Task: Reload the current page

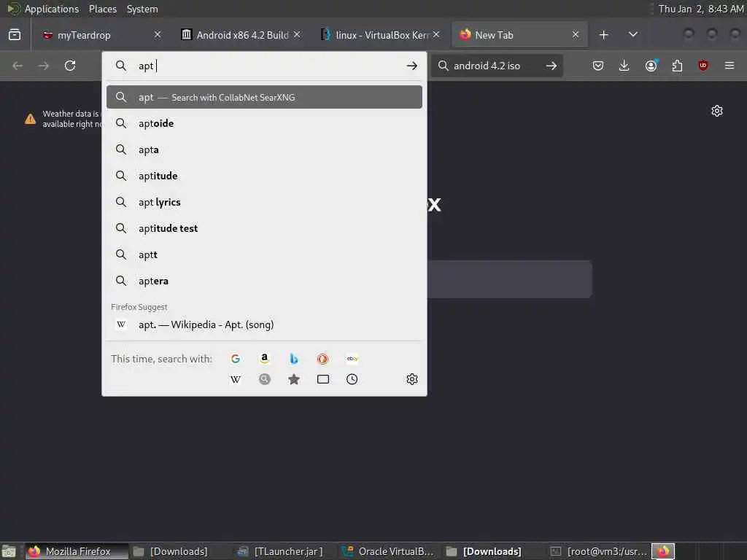Action: point(70,66)
